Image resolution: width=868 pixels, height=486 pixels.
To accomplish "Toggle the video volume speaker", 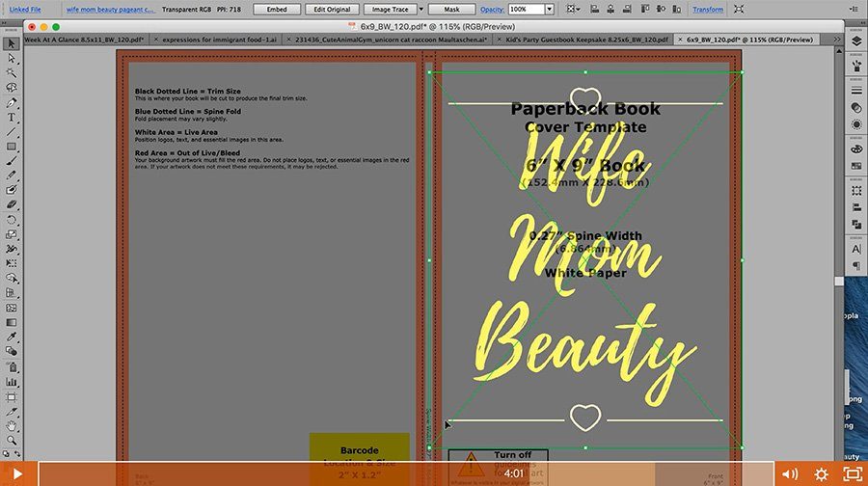I will [x=790, y=473].
